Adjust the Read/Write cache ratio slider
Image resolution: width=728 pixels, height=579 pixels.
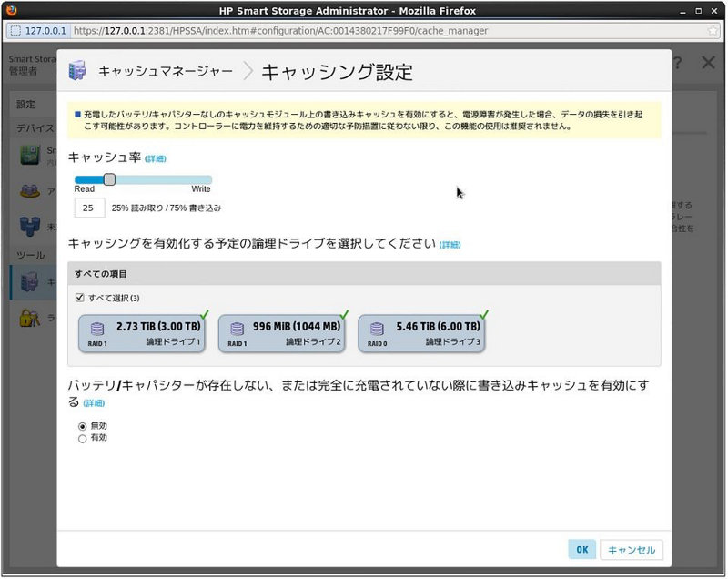(111, 179)
